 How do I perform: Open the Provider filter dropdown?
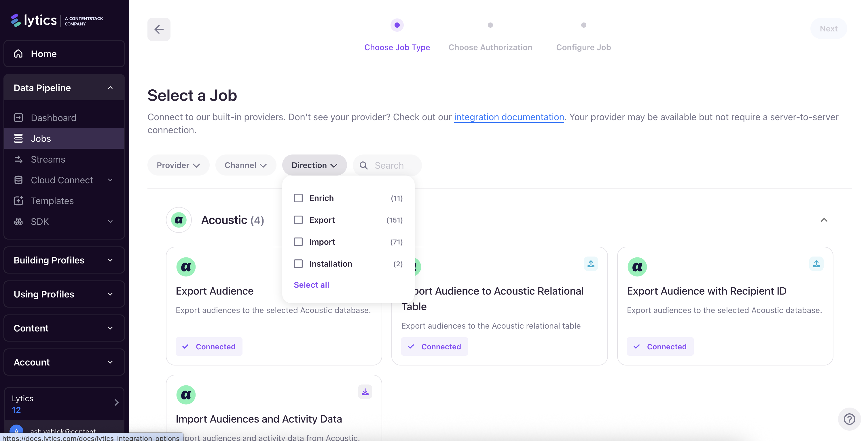tap(178, 165)
